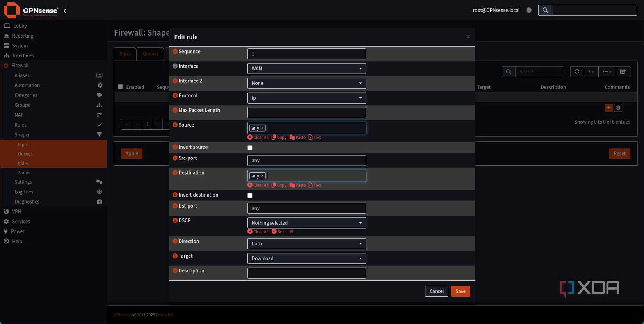This screenshot has width=644, height=324.
Task: Open Queues in the Shaper sidebar menu
Action: [x=25, y=154]
